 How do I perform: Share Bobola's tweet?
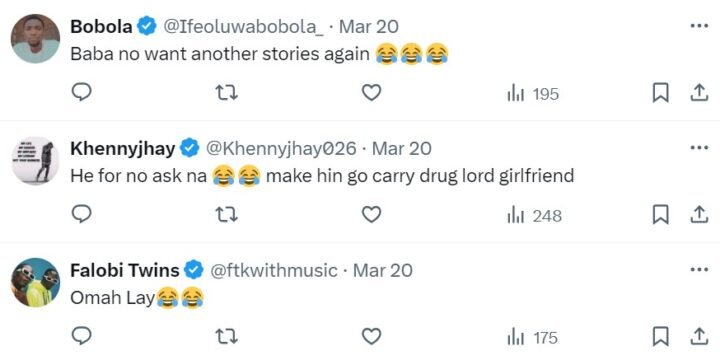pos(698,93)
